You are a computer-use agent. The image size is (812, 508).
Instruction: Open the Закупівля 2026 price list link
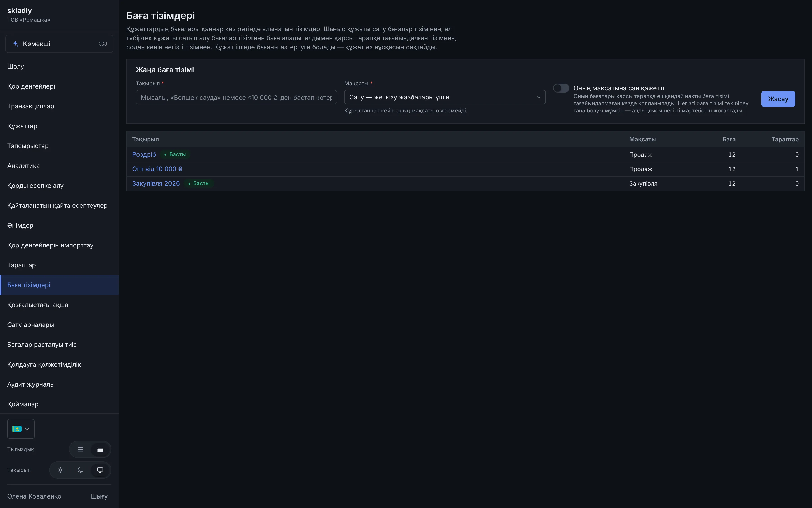click(156, 183)
